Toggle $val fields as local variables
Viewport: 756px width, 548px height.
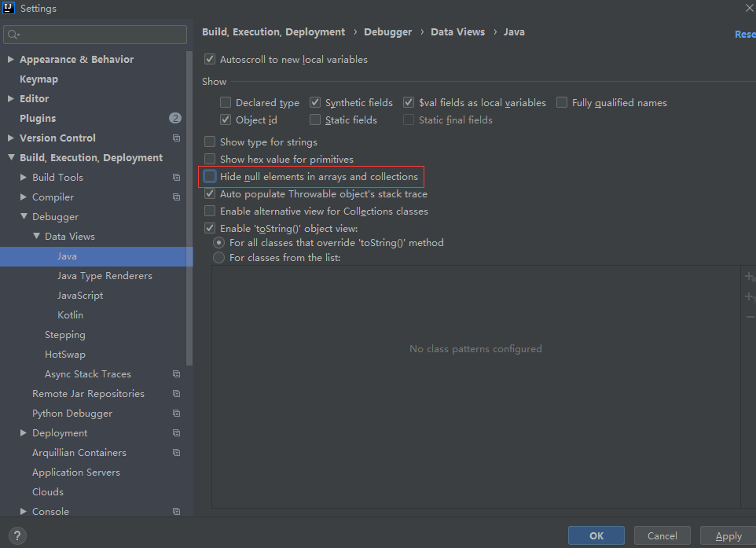[x=409, y=103]
